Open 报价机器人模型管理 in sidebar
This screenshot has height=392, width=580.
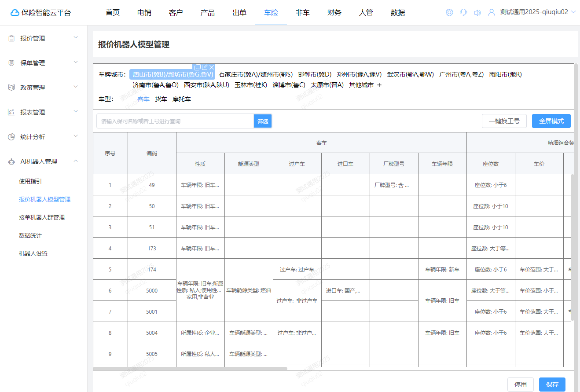tap(44, 199)
